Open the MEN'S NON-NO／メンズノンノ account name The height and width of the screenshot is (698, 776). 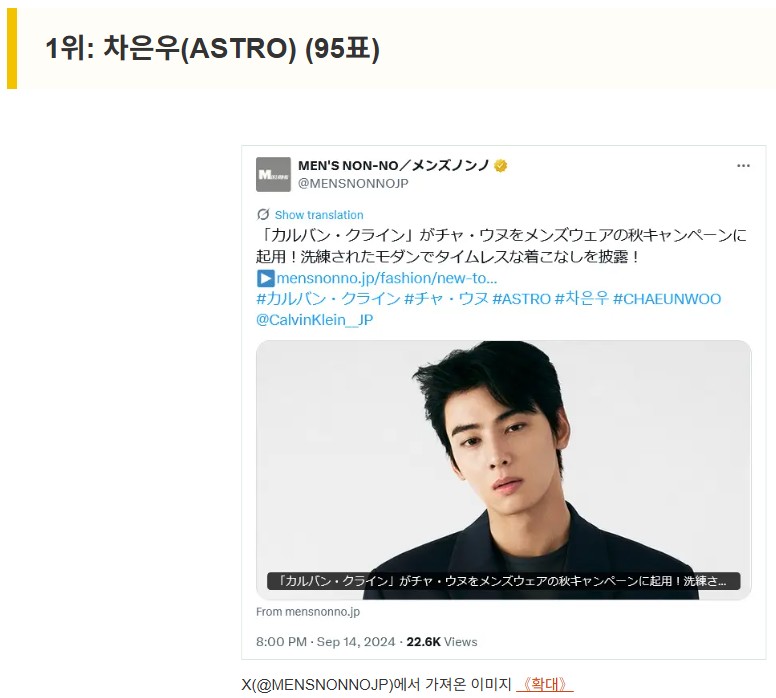tap(393, 165)
